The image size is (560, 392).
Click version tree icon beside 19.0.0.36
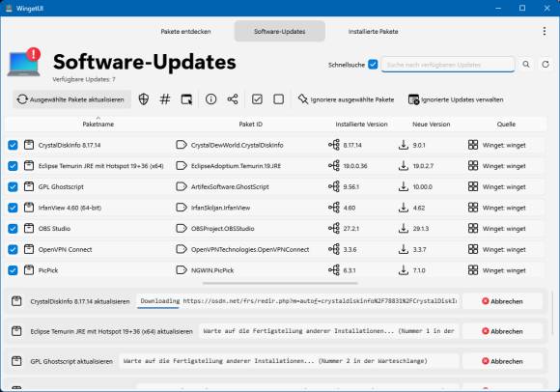coord(334,166)
